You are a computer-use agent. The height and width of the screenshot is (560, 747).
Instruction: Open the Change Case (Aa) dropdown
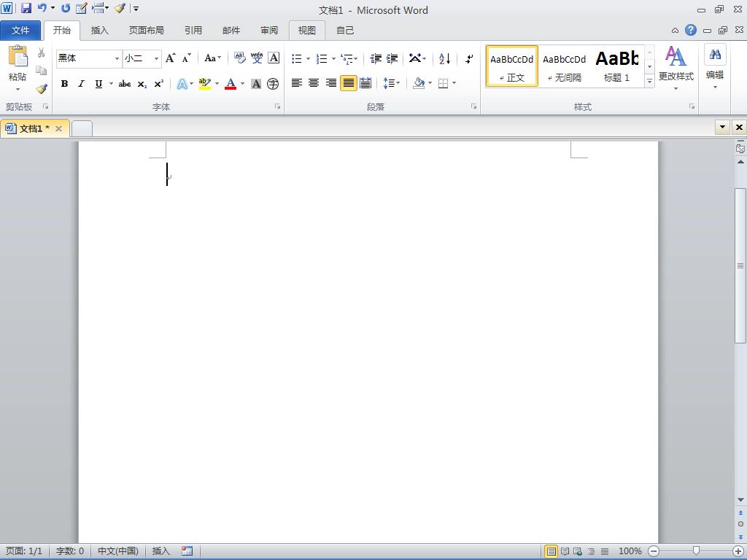[x=212, y=58]
